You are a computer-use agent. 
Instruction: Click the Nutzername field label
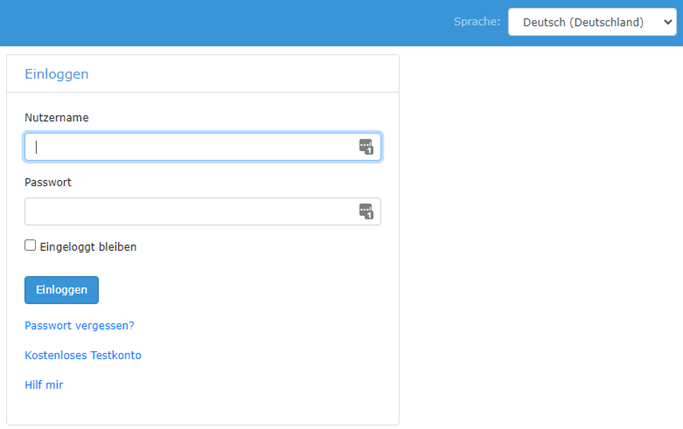pos(57,118)
